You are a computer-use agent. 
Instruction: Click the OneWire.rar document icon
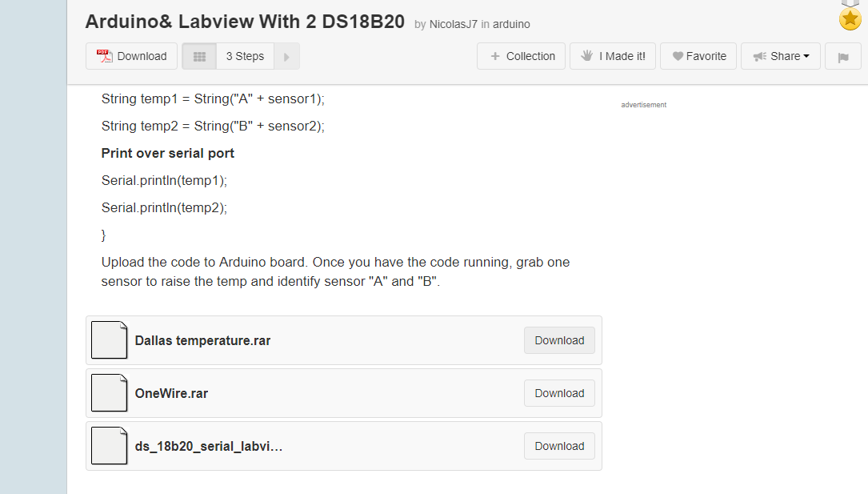coord(109,392)
